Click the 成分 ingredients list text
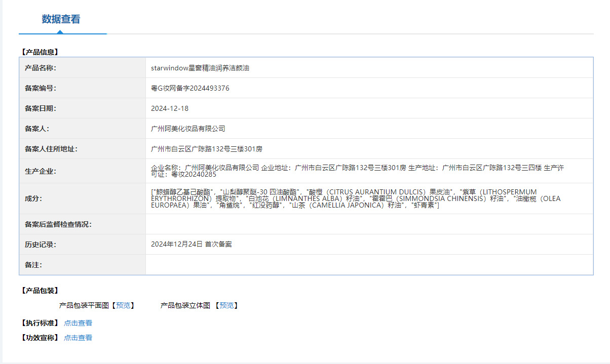The image size is (610, 364). [356, 198]
